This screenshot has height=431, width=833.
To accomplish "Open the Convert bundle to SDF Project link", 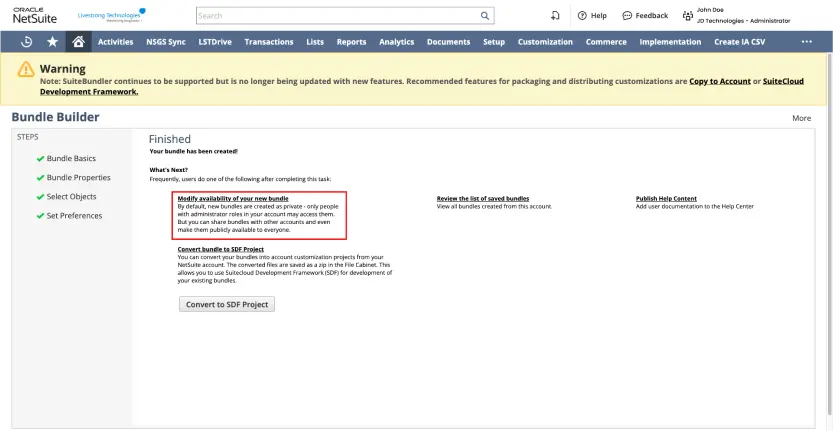I will click(220, 249).
